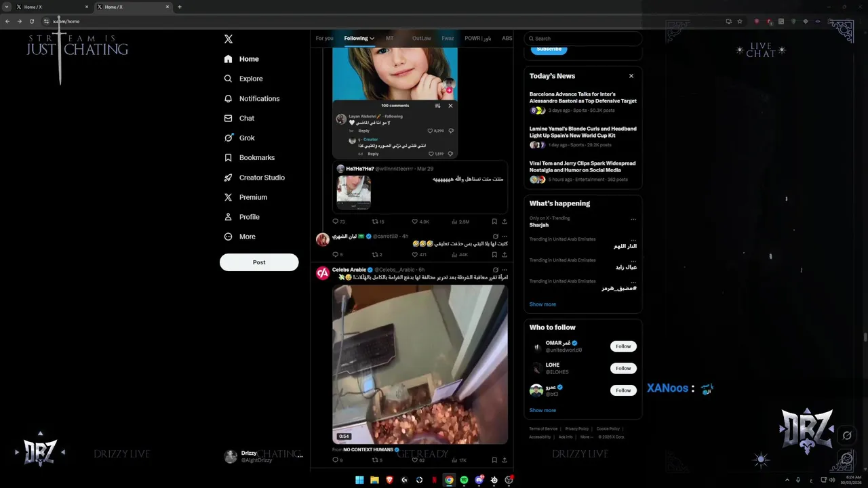Open the quoted Ha?Ha?Ha? post thumbnail
Image resolution: width=868 pixels, height=488 pixels.
[x=354, y=192]
